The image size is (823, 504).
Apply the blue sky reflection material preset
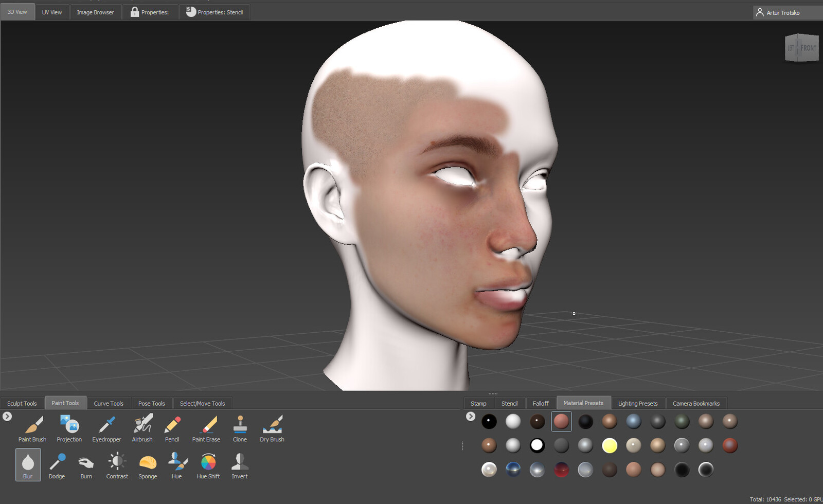point(513,470)
